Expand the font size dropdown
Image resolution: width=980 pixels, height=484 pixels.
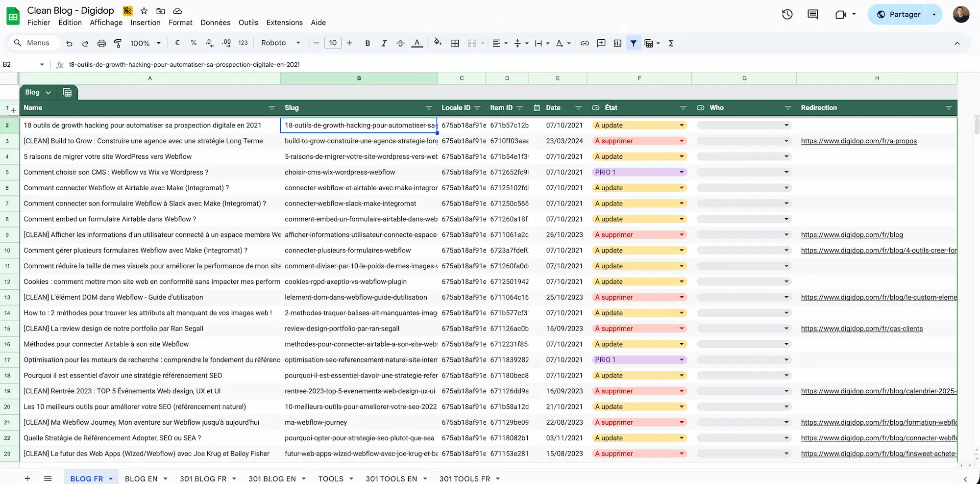(x=333, y=43)
